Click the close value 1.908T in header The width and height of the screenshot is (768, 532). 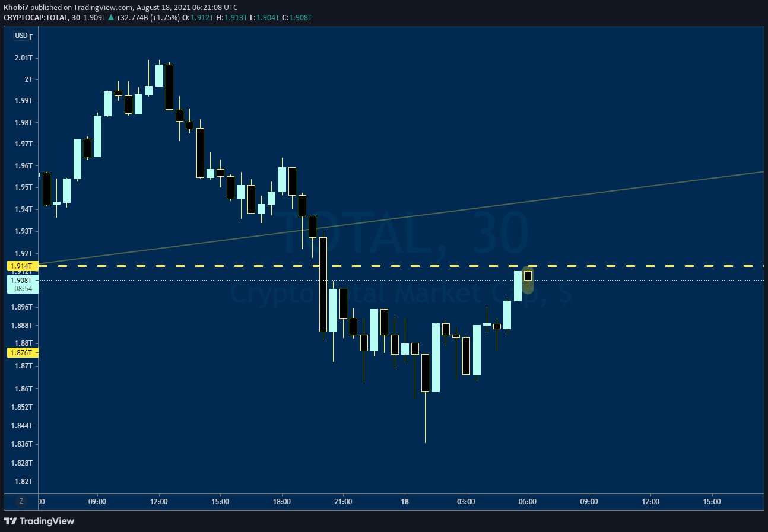pos(301,18)
